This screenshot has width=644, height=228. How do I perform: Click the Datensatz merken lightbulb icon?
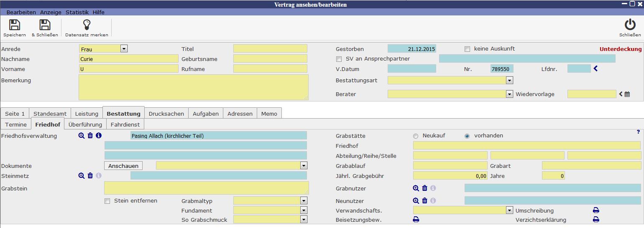87,25
